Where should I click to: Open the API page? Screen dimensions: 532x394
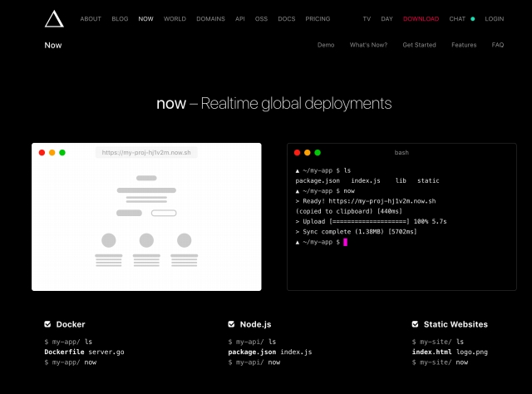point(240,18)
